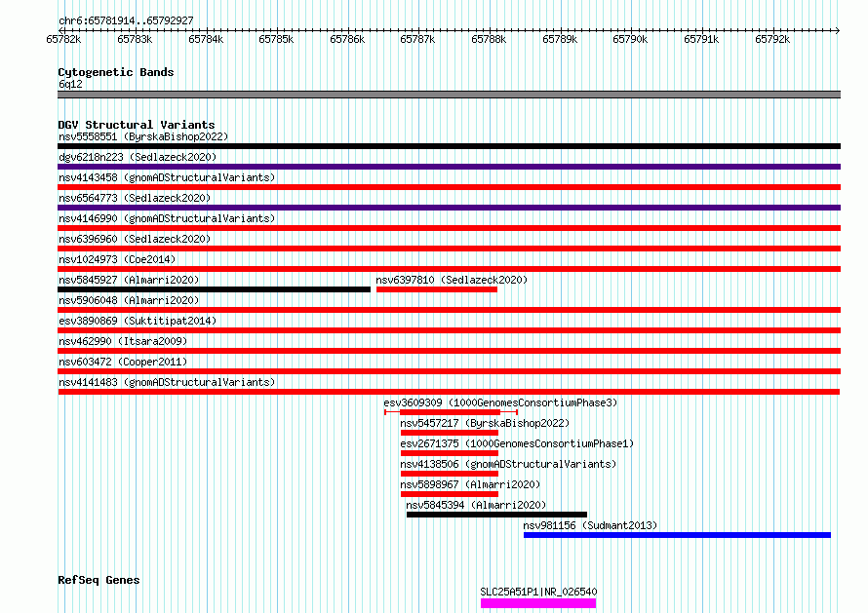Click the Cytogenetic Bands track title
868x613 pixels.
tap(116, 72)
